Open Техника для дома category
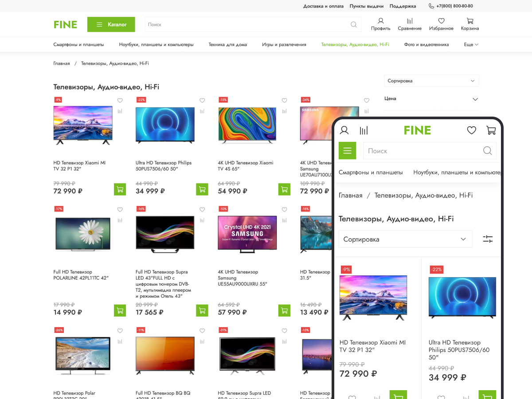 228,44
